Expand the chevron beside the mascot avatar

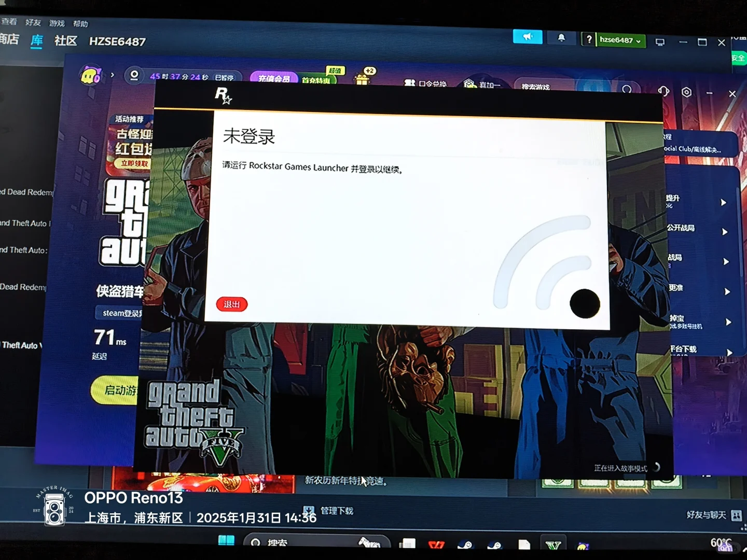click(112, 75)
